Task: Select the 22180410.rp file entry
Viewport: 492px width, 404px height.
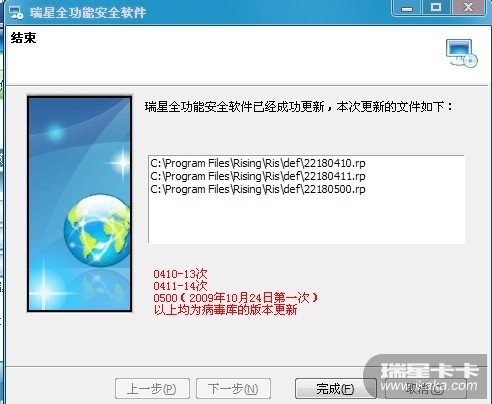Action: pos(258,163)
